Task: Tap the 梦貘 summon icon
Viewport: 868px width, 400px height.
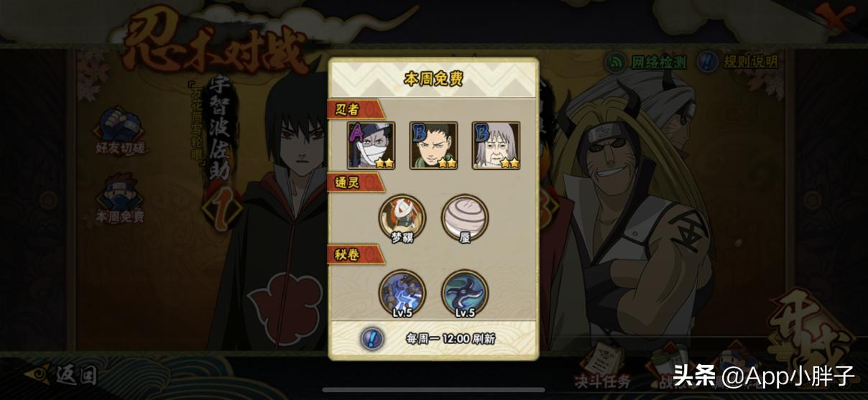Action: 402,219
